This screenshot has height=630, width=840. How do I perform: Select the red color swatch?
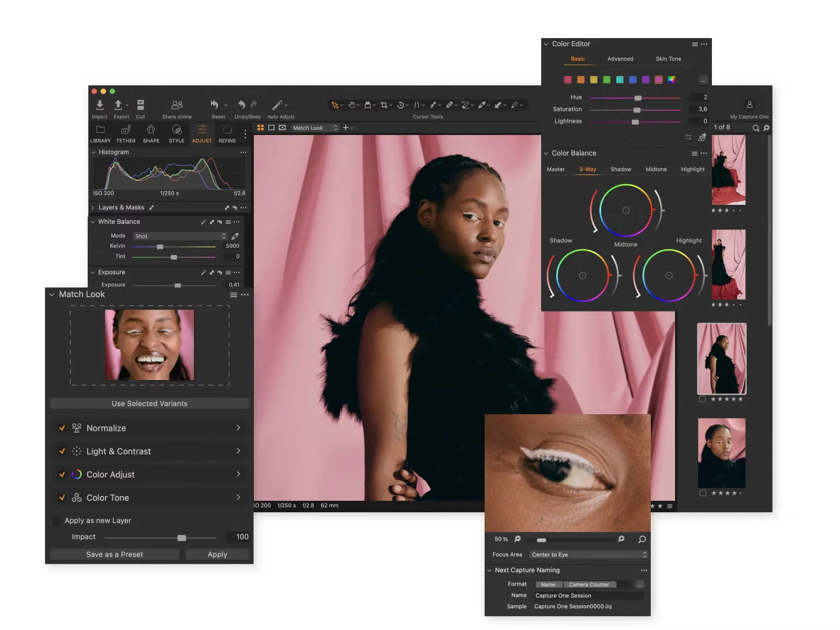pos(568,80)
